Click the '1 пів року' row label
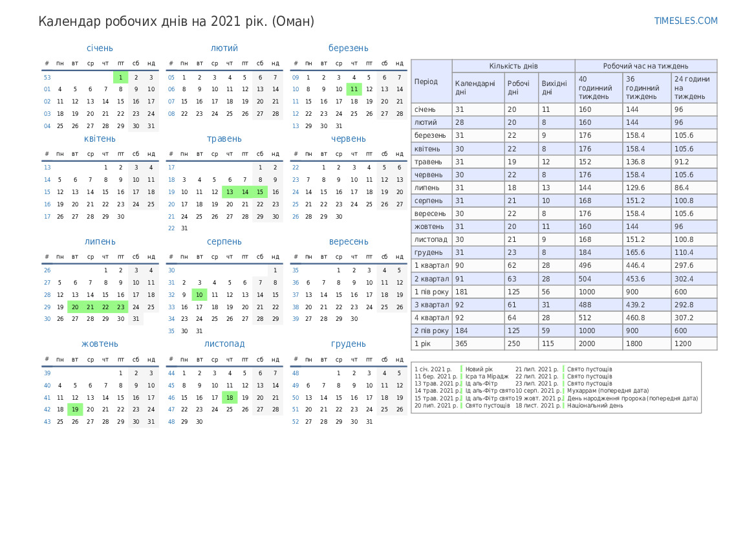This screenshot has width=756, height=535. coord(431,292)
